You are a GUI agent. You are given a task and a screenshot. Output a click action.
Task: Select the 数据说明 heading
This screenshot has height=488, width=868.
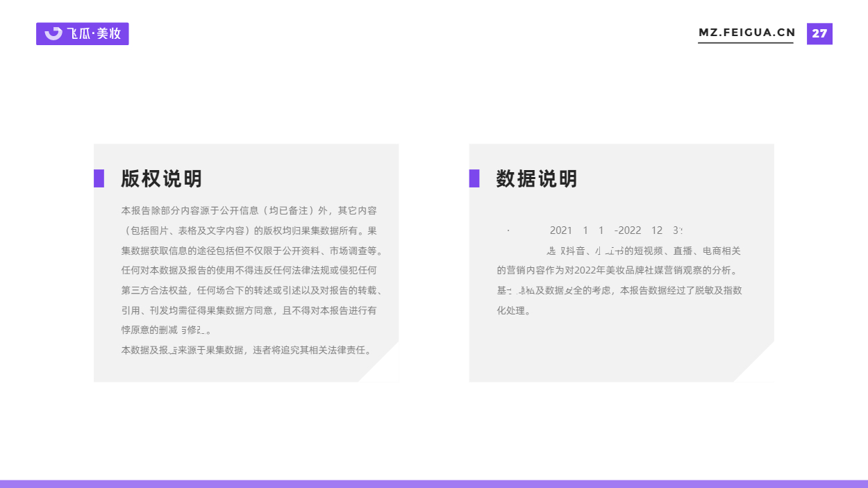coord(537,178)
